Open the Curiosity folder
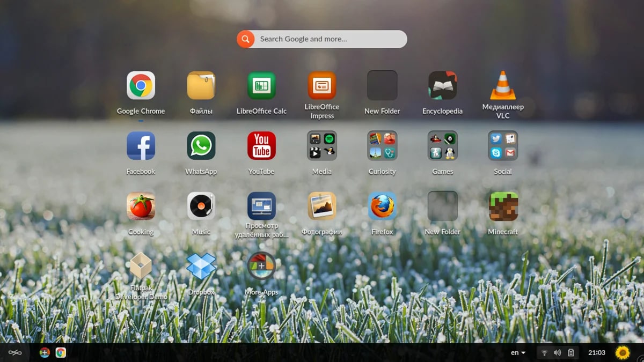Image resolution: width=644 pixels, height=362 pixels. [x=382, y=146]
